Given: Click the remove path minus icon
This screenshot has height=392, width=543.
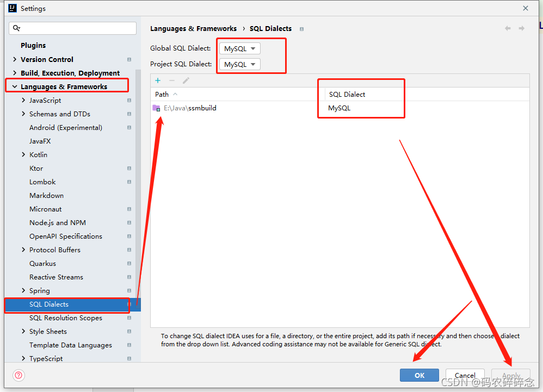Looking at the screenshot, I should 172,80.
